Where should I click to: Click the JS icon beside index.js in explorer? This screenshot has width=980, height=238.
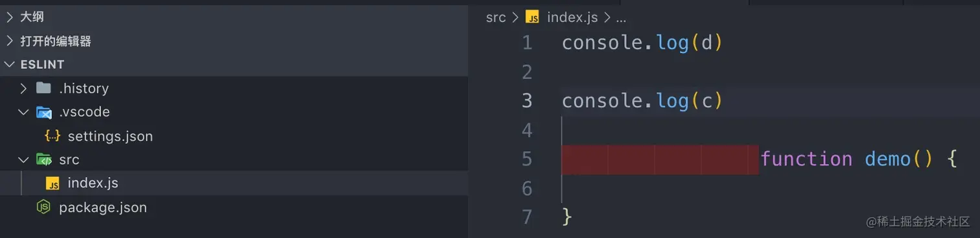pyautogui.click(x=52, y=184)
